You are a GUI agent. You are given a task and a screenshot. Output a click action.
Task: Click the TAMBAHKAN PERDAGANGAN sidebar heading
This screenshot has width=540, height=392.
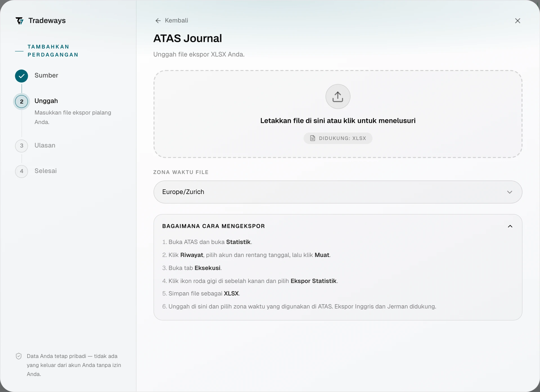tap(53, 51)
